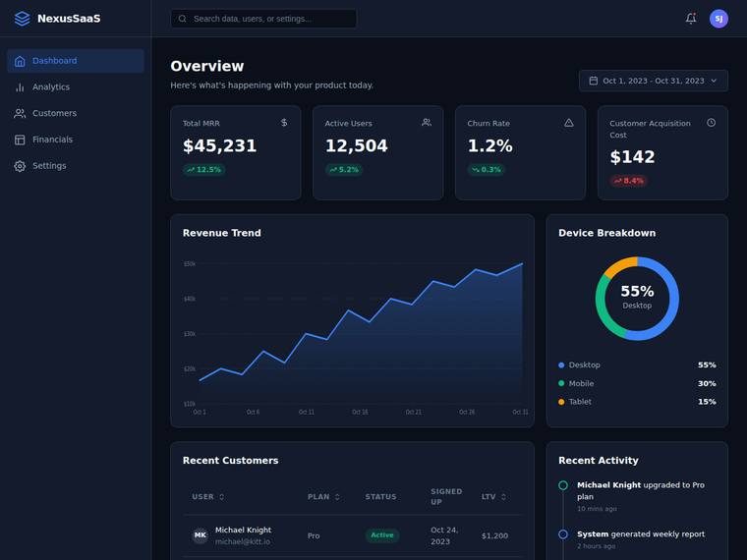Click the Dashboard home icon
This screenshot has width=747, height=560.
point(20,61)
